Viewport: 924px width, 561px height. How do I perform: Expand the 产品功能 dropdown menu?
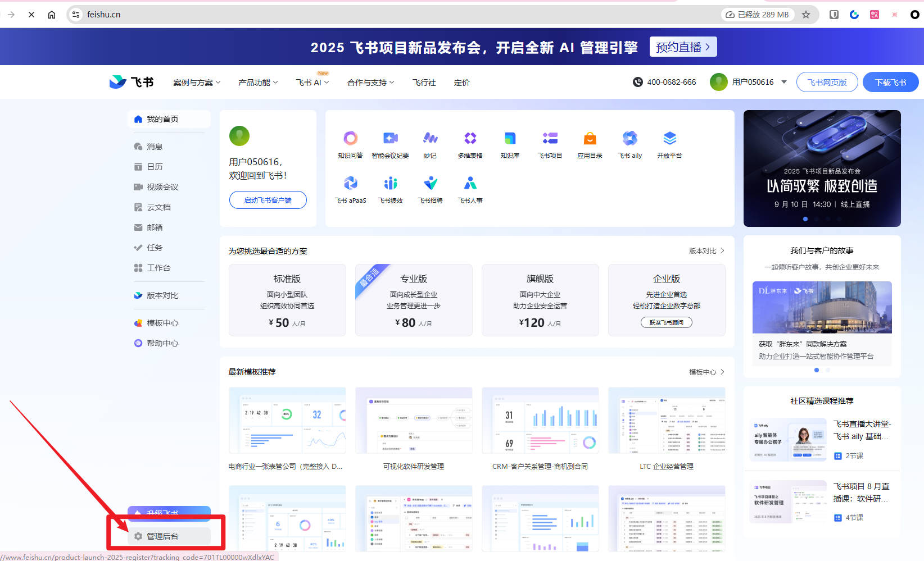point(258,83)
